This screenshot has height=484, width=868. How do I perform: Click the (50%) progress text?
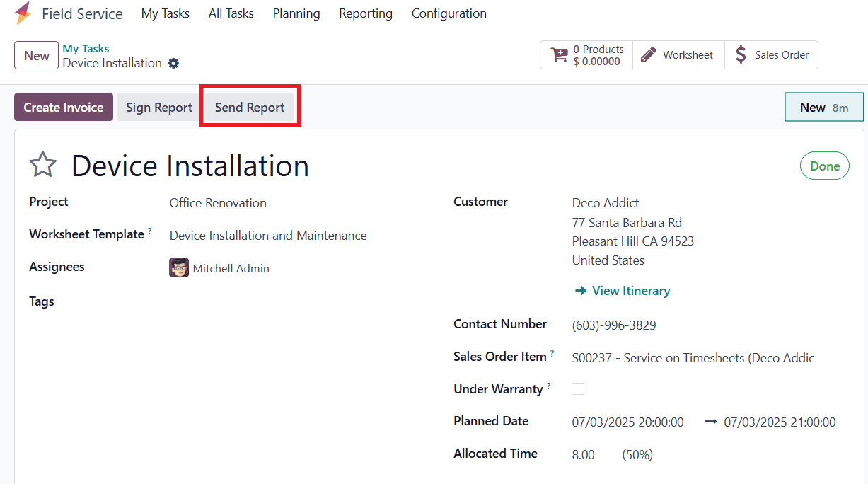click(637, 455)
